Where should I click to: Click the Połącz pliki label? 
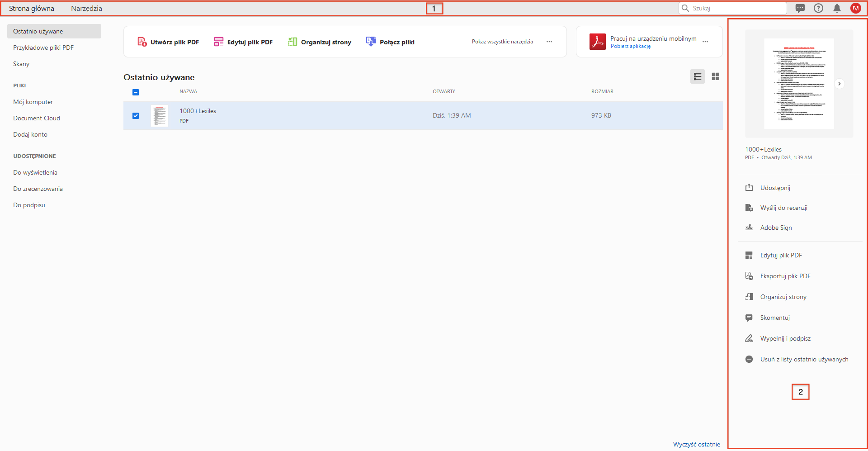click(x=397, y=42)
